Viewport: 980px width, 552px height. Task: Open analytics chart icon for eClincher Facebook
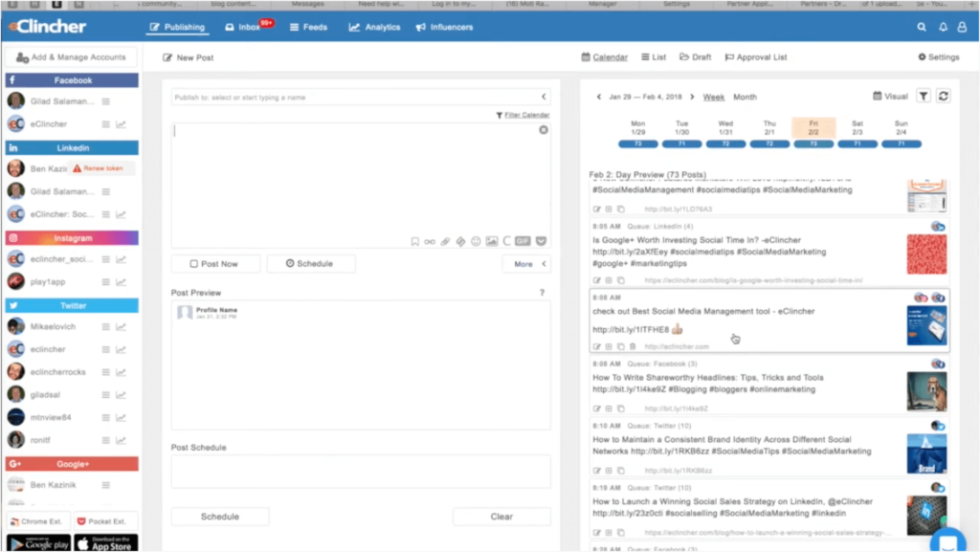click(x=121, y=124)
